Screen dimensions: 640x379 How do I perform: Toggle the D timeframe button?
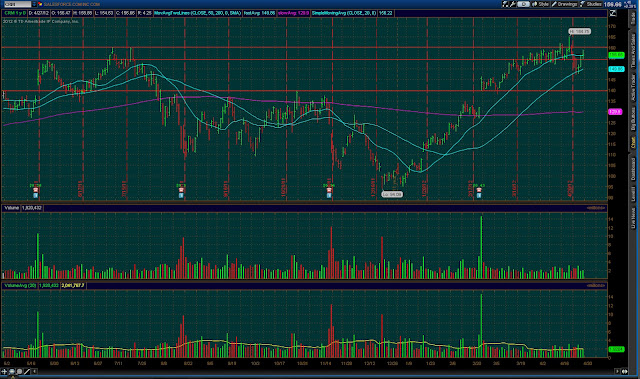[x=524, y=4]
